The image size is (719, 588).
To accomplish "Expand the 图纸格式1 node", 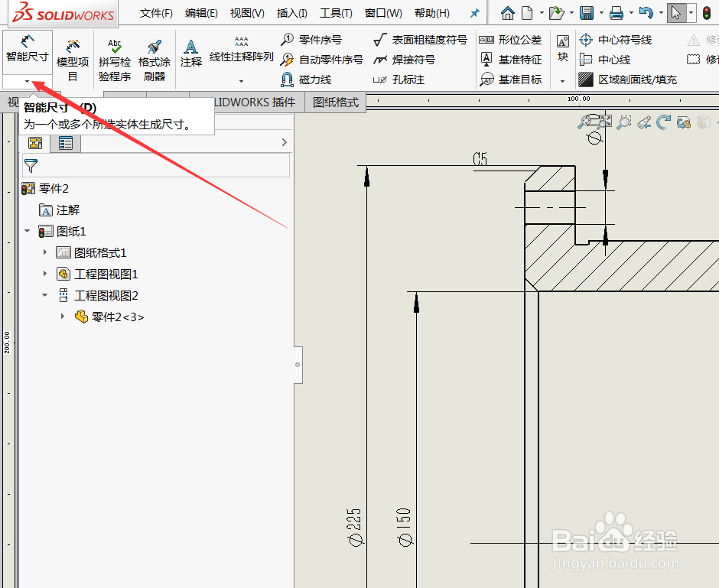I will tap(45, 252).
